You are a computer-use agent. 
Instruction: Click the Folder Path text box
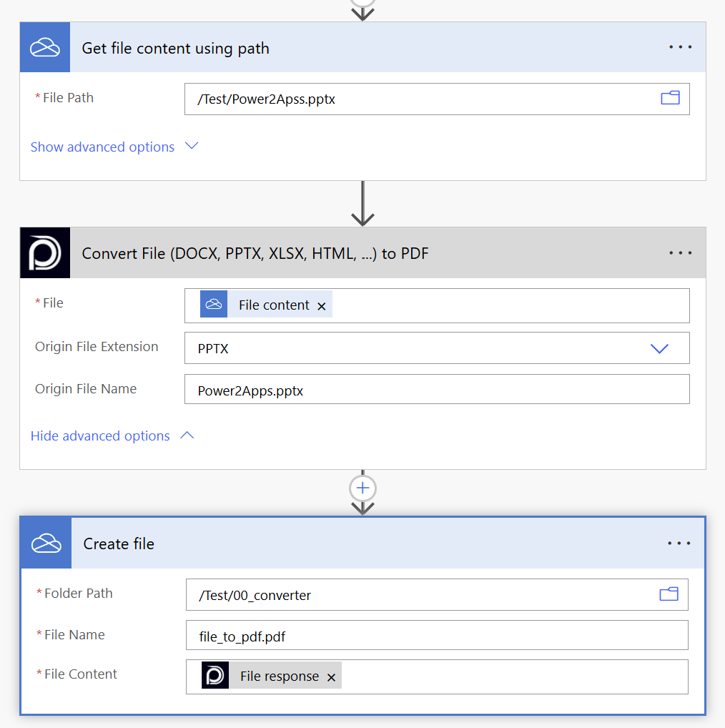422,595
